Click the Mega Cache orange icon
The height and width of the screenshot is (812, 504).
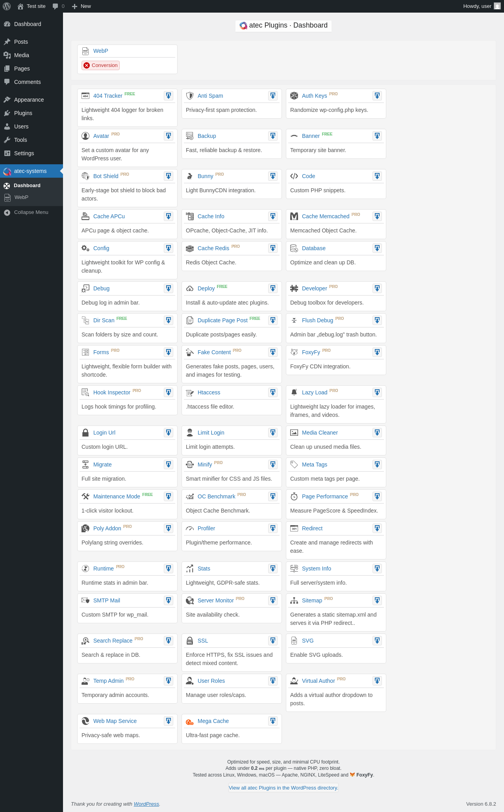[190, 721]
